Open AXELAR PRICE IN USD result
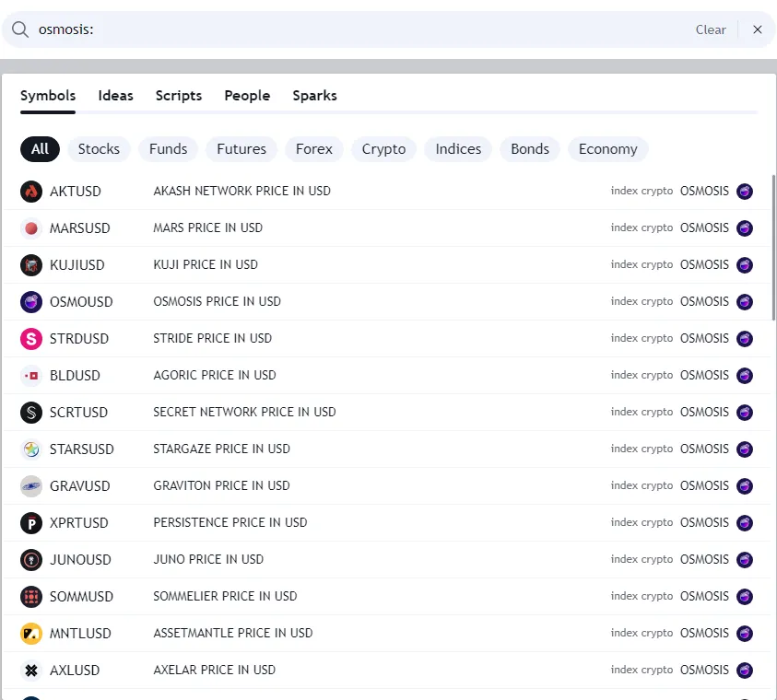The height and width of the screenshot is (700, 777). pyautogui.click(x=214, y=670)
